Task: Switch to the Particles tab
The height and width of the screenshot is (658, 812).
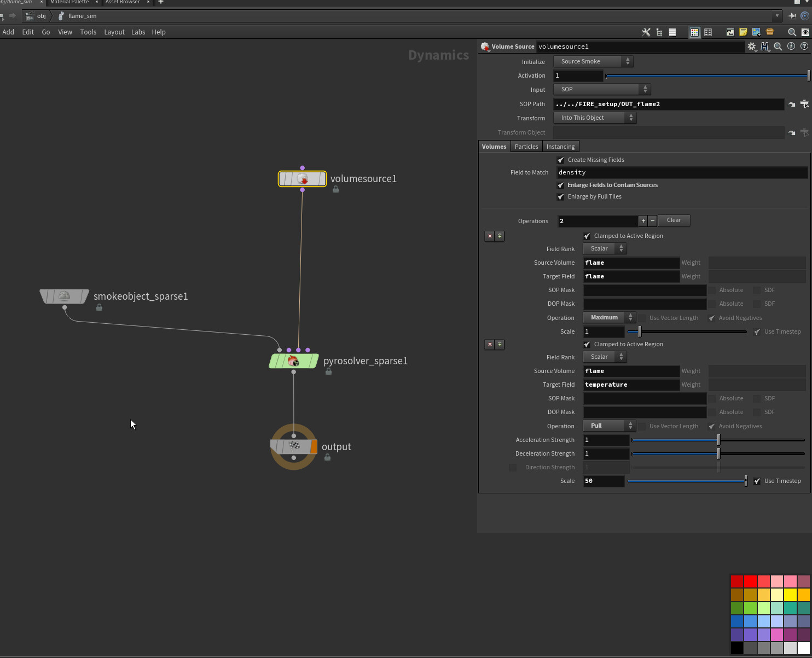Action: tap(526, 147)
